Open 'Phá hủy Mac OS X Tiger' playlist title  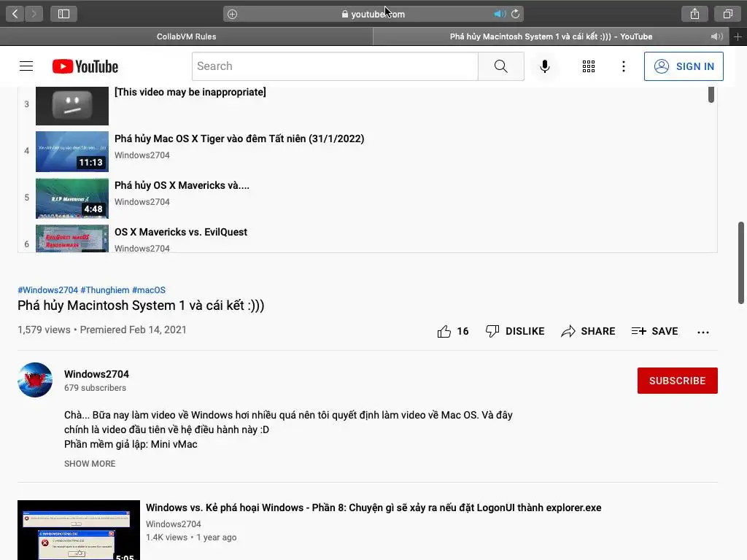[239, 139]
